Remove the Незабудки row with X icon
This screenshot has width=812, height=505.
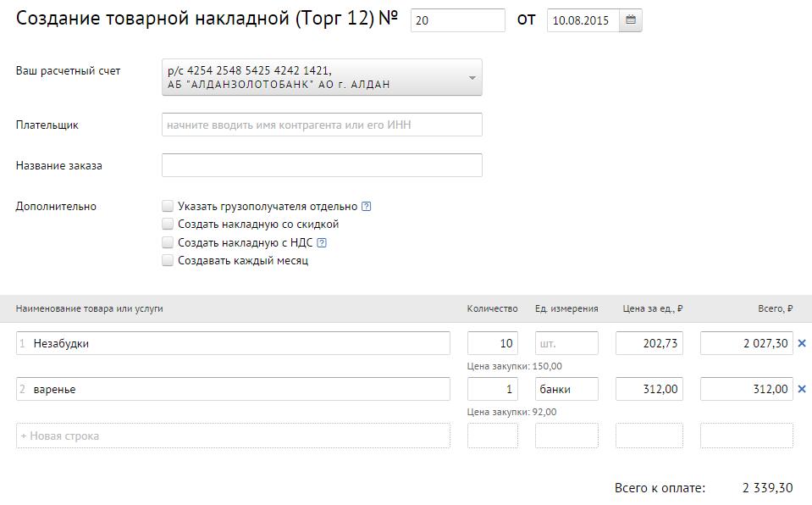coord(802,343)
